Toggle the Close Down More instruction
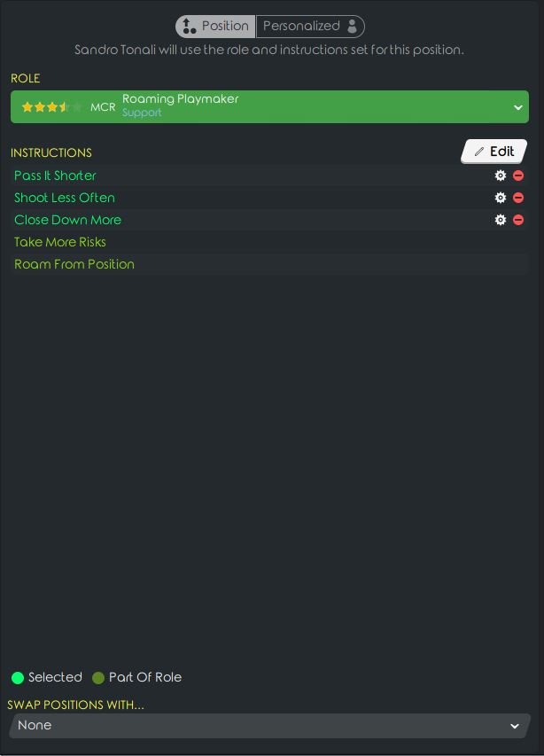 coord(67,220)
